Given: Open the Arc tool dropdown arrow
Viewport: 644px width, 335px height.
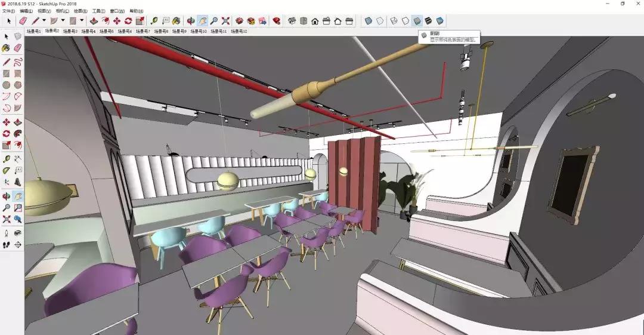Looking at the screenshot, I should [63, 21].
